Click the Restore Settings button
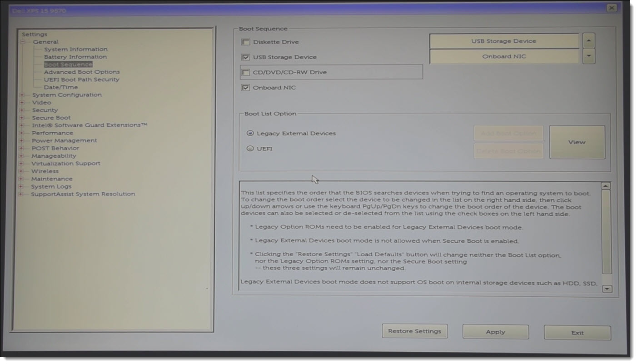 pyautogui.click(x=414, y=331)
